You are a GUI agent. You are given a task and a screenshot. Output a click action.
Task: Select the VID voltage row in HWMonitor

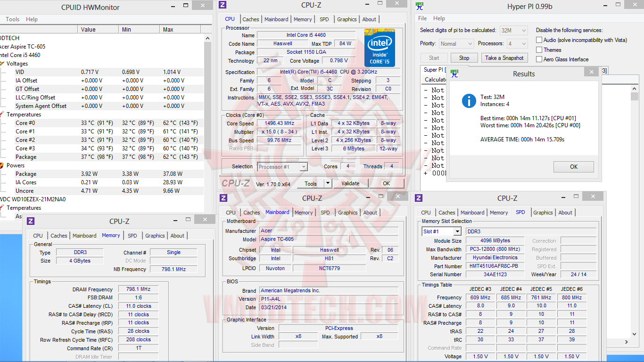[x=102, y=72]
